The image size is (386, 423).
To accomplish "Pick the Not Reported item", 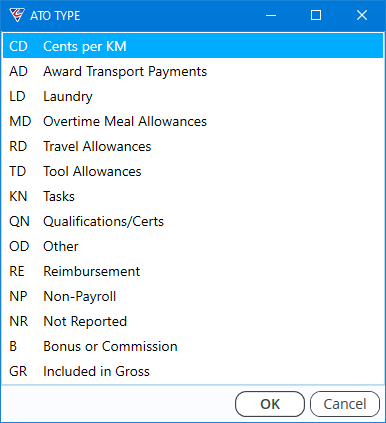I will pos(193,321).
